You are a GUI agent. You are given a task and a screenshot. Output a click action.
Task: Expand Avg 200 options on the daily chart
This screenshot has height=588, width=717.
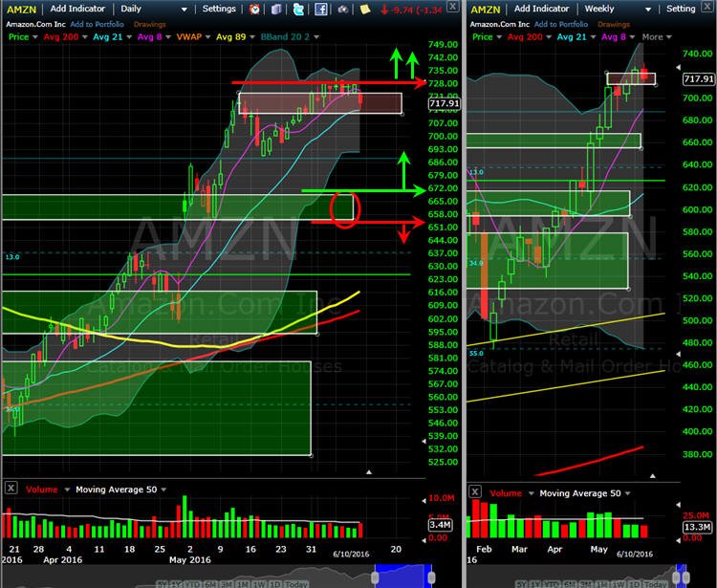coord(85,37)
